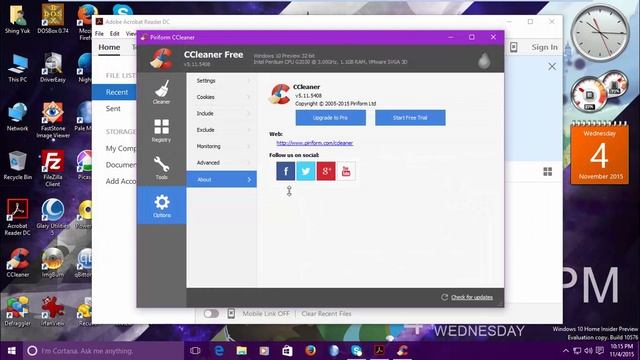Open the File menu in Acrobat Reader
This screenshot has width=640, height=360.
[x=99, y=33]
